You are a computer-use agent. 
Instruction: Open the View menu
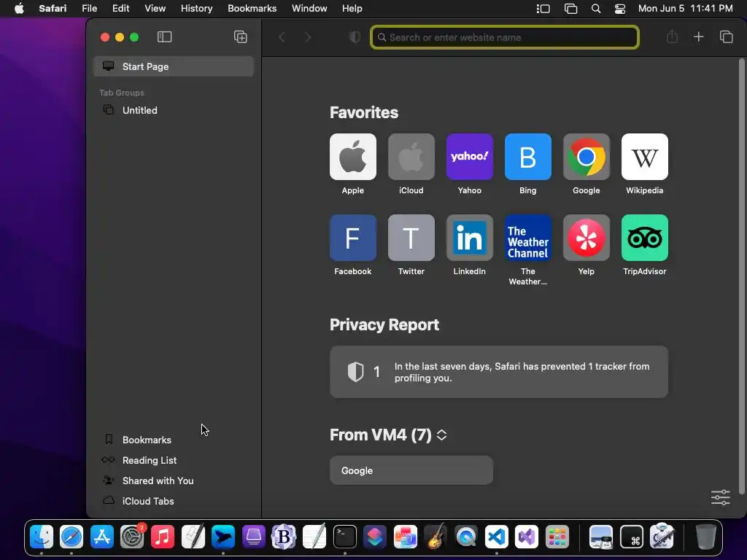[155, 9]
